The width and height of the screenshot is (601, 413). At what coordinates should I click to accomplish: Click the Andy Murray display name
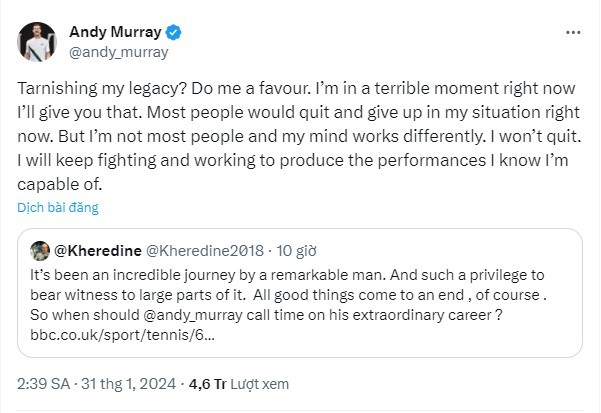coord(115,32)
